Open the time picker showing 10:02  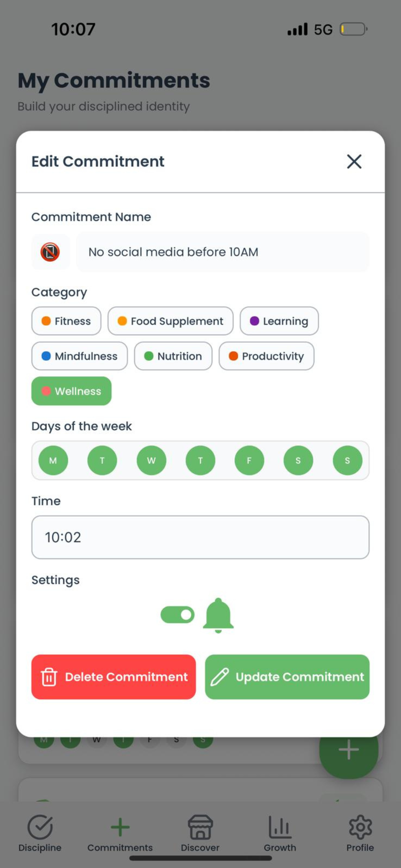click(200, 537)
